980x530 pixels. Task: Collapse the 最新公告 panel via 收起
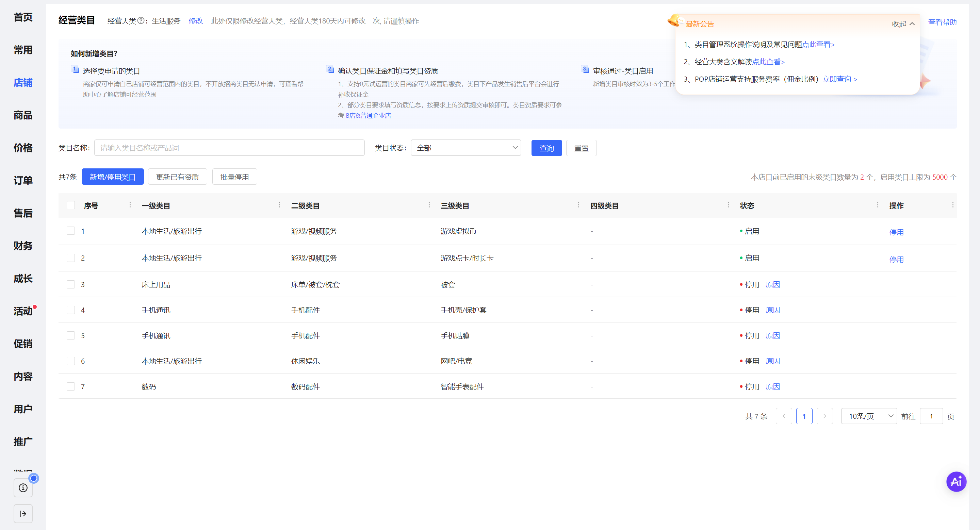point(903,24)
